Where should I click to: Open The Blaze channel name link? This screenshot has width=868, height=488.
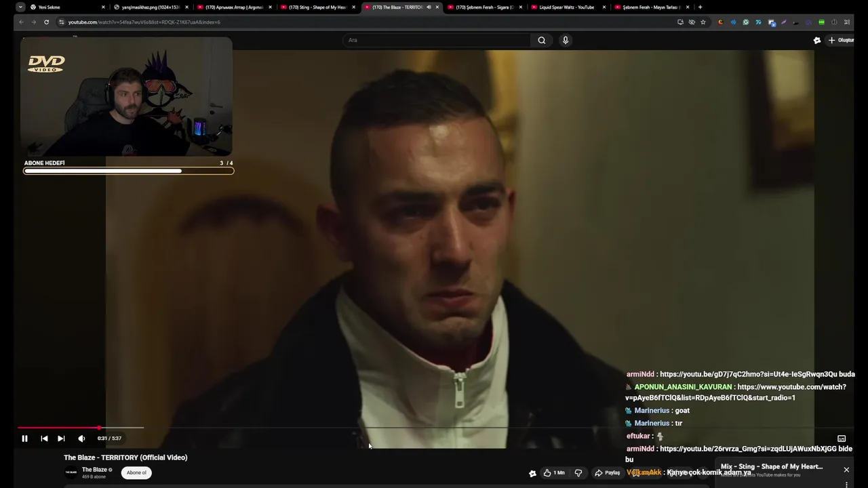[94, 470]
